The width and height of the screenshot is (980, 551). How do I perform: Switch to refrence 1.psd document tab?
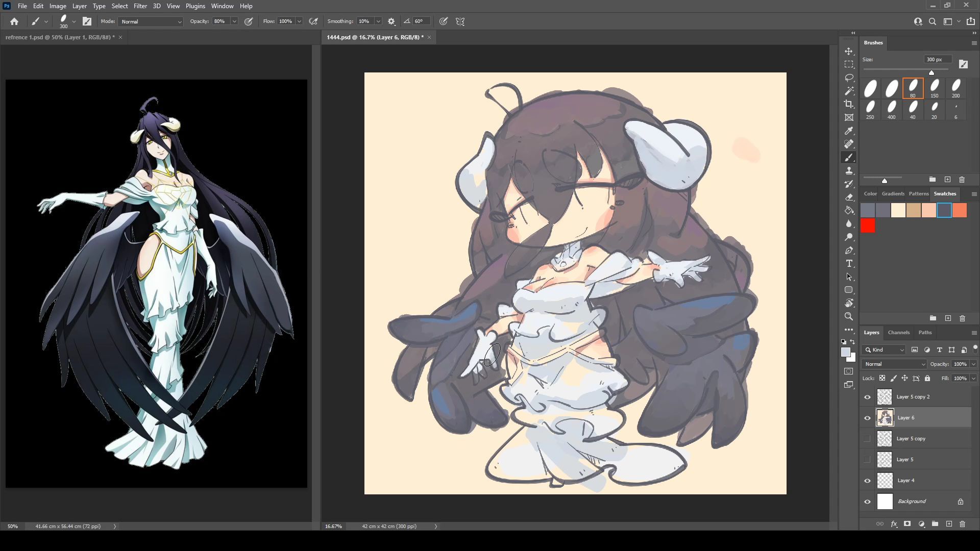pyautogui.click(x=60, y=37)
